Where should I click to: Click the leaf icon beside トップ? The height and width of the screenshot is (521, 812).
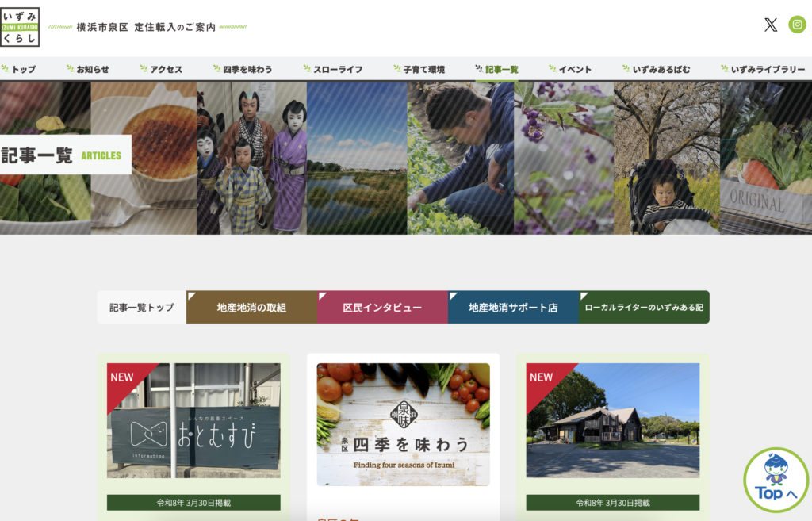click(5, 69)
